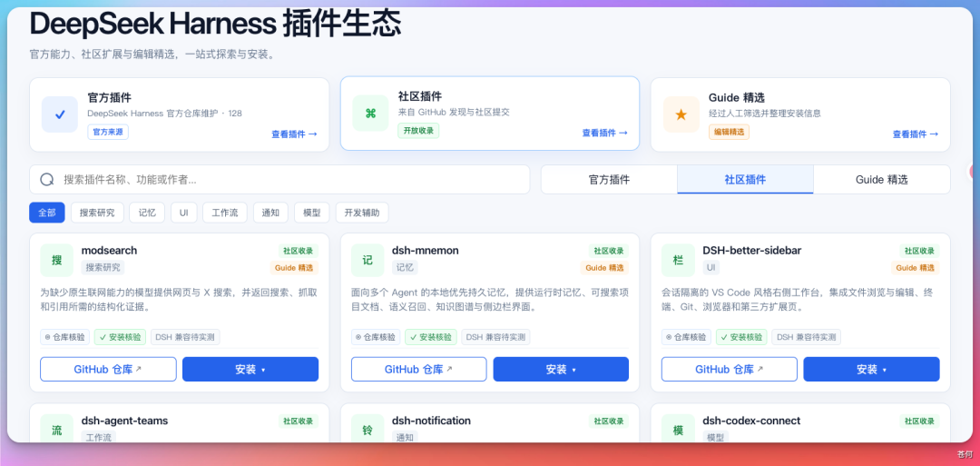Open the install dropdown for modsearch
Image resolution: width=980 pixels, height=466 pixels.
[250, 369]
